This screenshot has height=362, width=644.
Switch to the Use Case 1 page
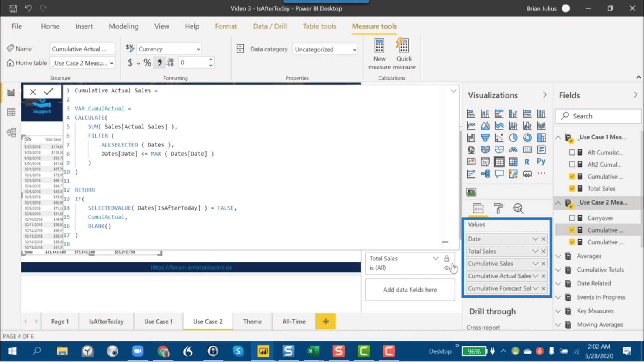[158, 321]
